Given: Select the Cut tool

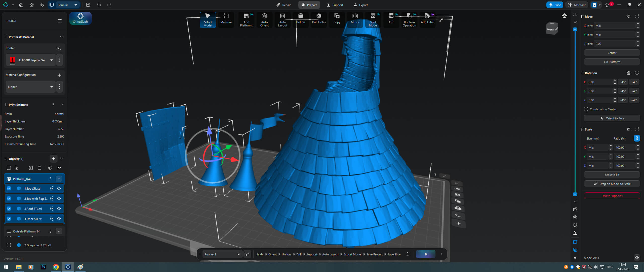Looking at the screenshot, I should [391, 19].
